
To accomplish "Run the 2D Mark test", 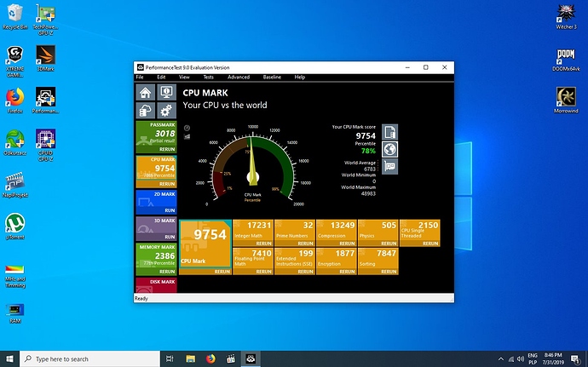I will coord(170,210).
